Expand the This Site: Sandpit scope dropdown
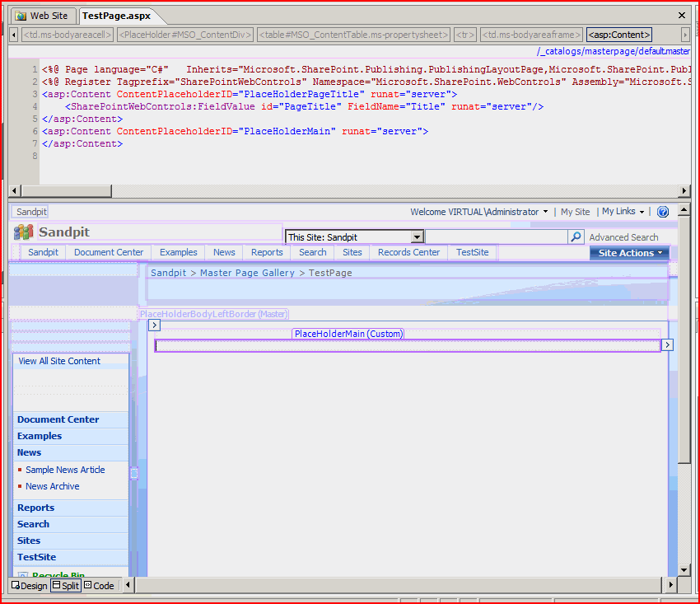This screenshot has width=700, height=604. 418,237
